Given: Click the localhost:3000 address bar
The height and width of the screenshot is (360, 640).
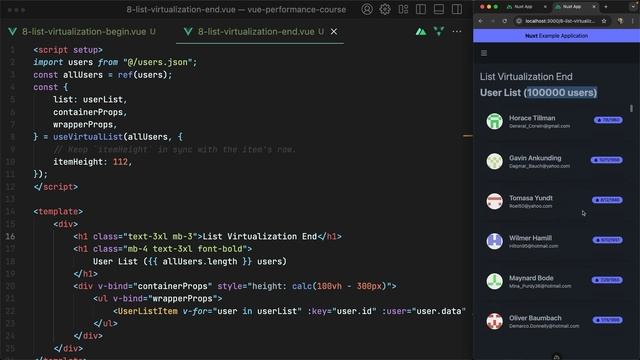Looking at the screenshot, I should 560,21.
